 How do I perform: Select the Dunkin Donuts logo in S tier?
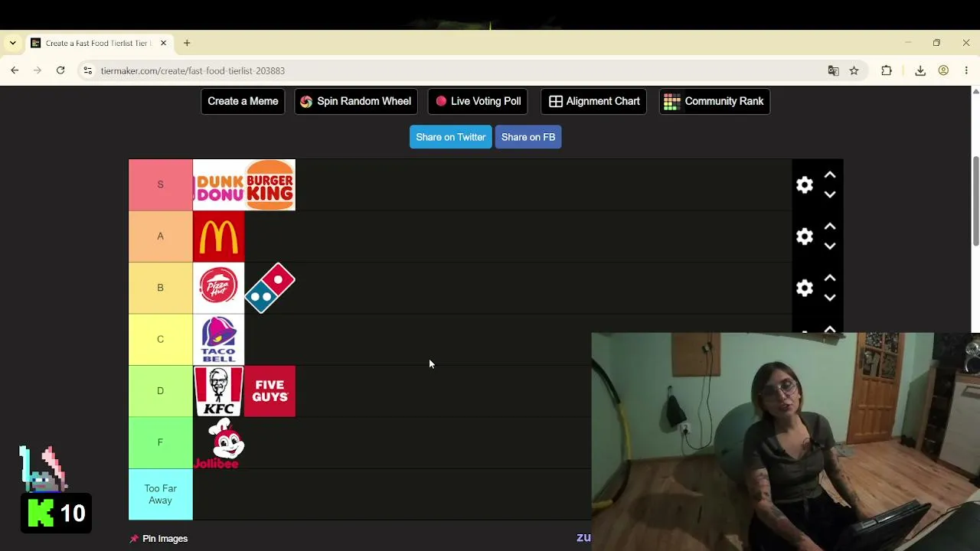click(x=218, y=184)
